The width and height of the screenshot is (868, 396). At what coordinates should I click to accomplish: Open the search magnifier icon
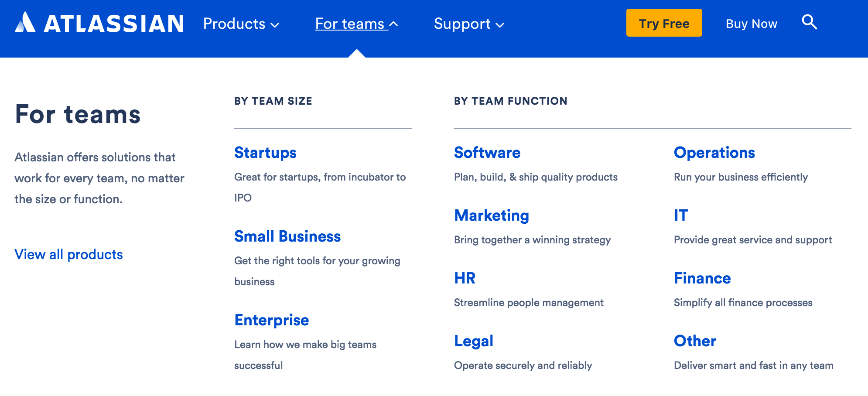click(x=810, y=23)
